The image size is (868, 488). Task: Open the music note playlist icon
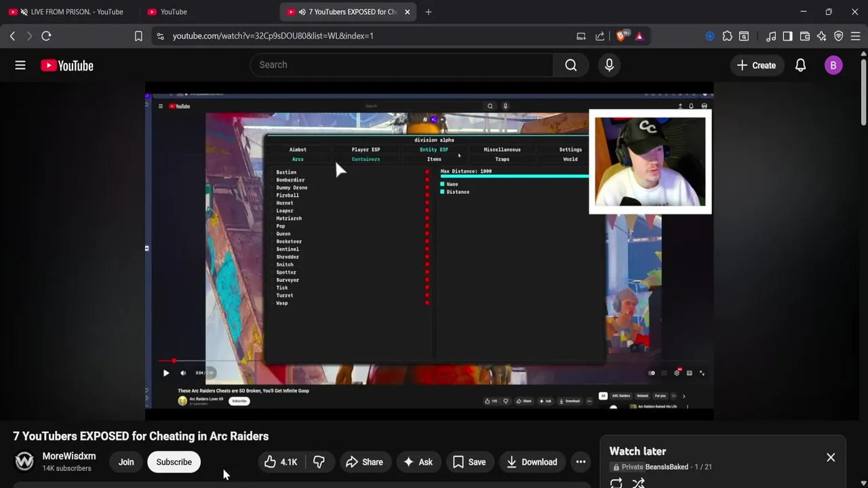(771, 36)
